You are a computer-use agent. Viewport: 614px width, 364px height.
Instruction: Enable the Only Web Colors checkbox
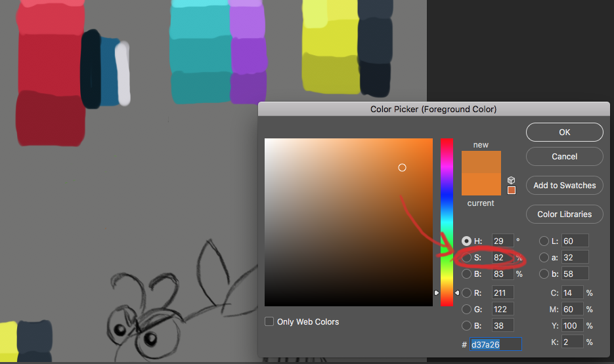(x=269, y=321)
